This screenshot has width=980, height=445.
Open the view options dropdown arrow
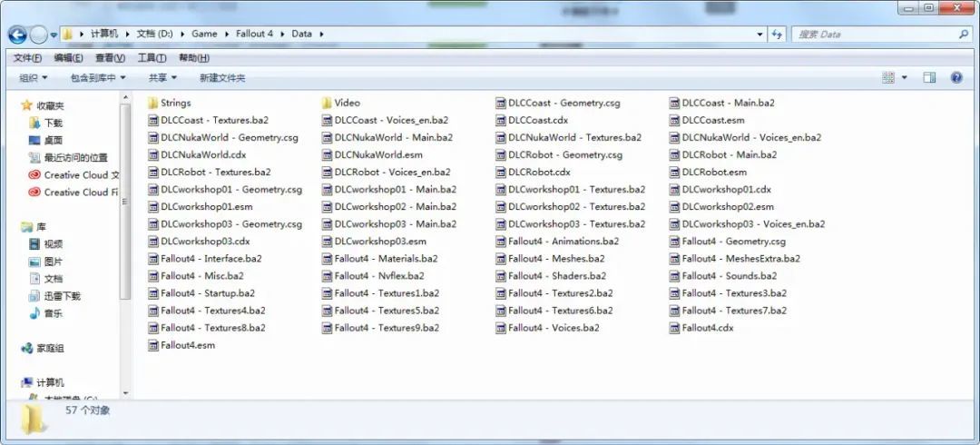[x=905, y=77]
